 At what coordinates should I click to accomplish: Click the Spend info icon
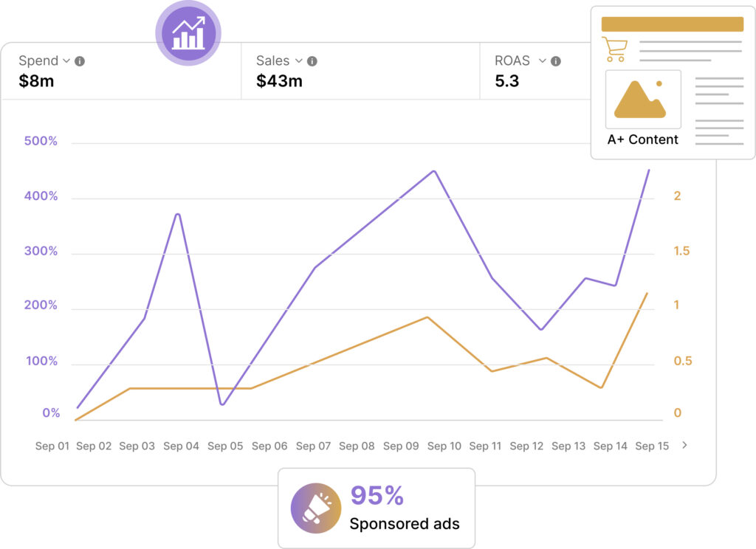80,61
